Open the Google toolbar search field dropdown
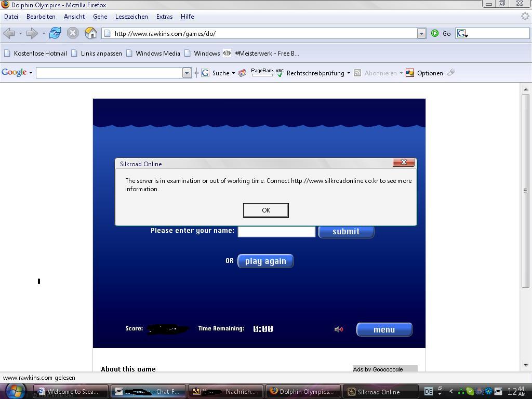The width and height of the screenshot is (532, 399). (x=187, y=73)
